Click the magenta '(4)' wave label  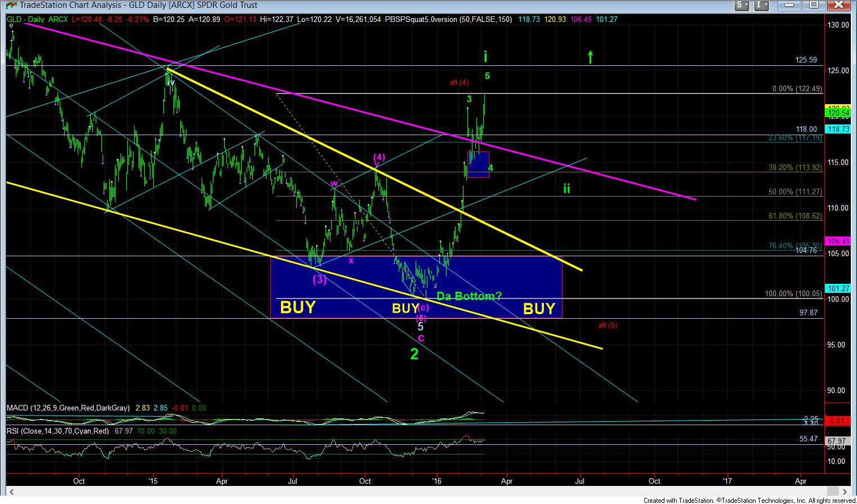380,157
